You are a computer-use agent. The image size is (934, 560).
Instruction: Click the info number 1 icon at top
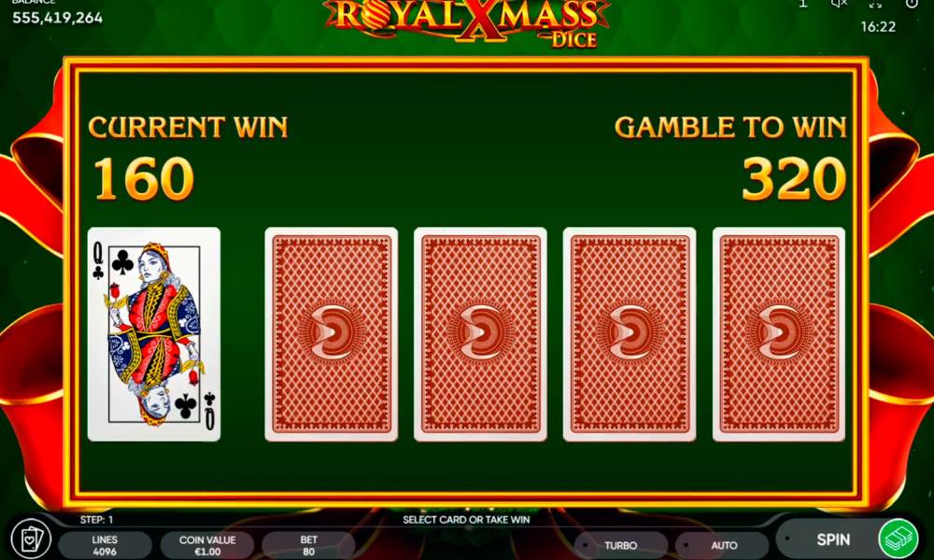803,4
